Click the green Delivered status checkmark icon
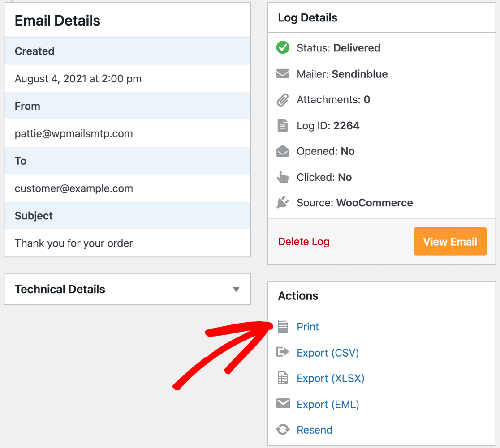Viewport: 500px width, 448px height. (282, 47)
